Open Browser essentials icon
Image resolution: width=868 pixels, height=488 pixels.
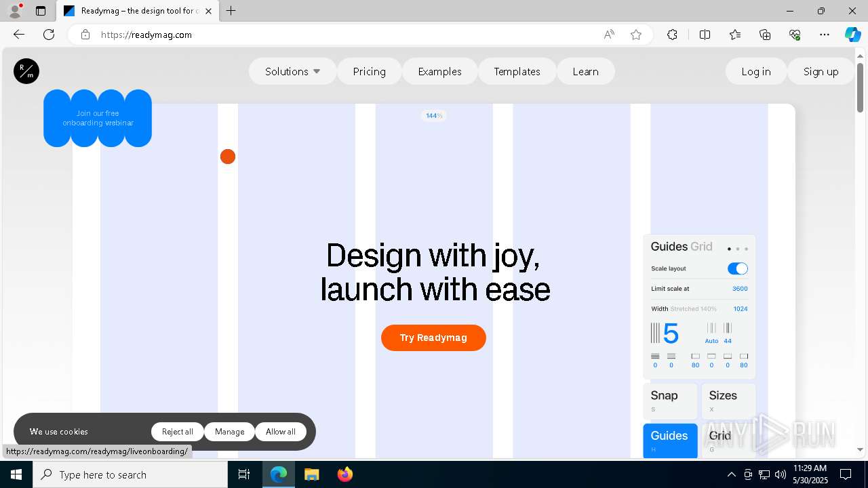(x=795, y=35)
